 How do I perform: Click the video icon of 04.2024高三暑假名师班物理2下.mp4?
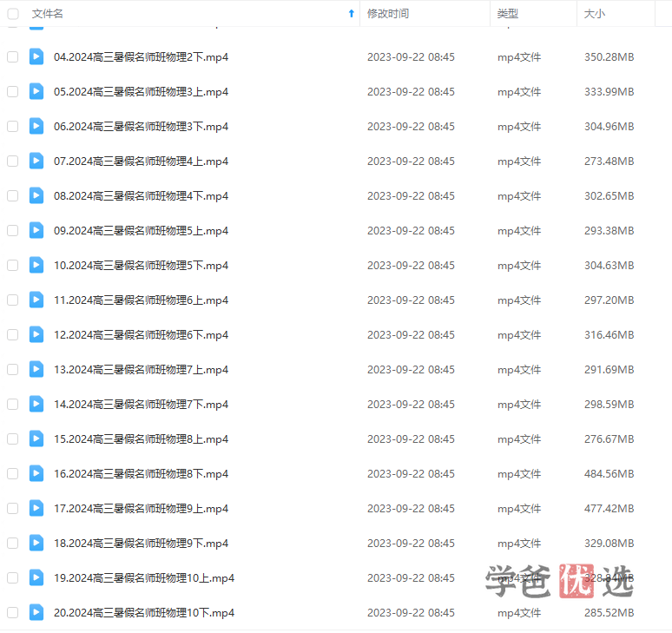(36, 56)
